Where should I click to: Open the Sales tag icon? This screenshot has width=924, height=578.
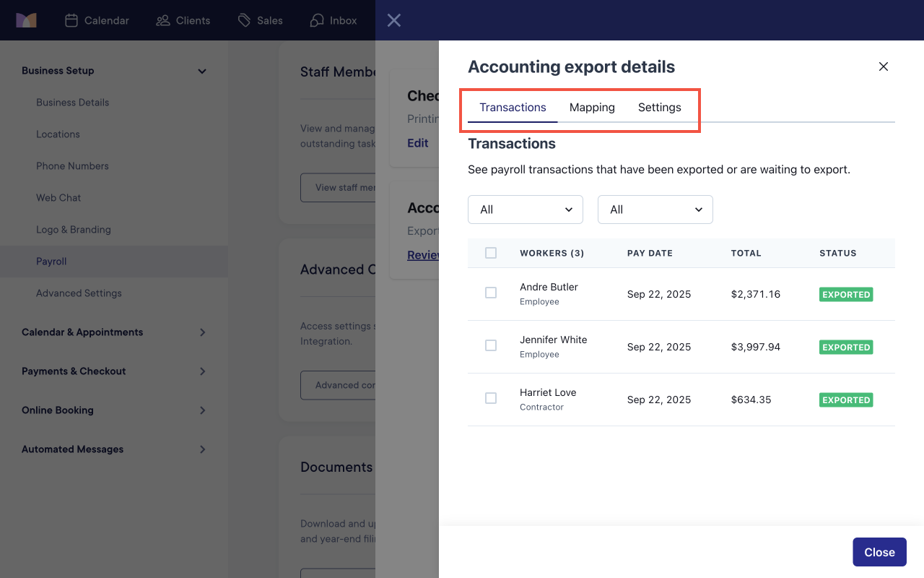pos(245,20)
